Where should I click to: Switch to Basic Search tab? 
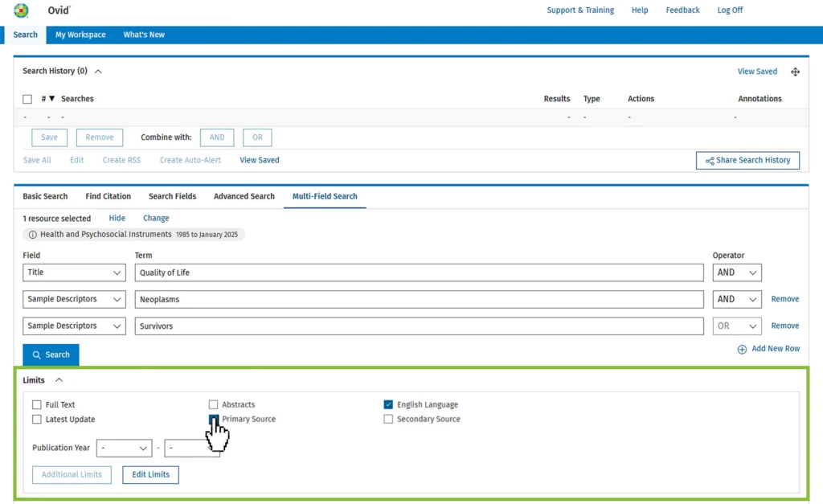click(x=45, y=196)
